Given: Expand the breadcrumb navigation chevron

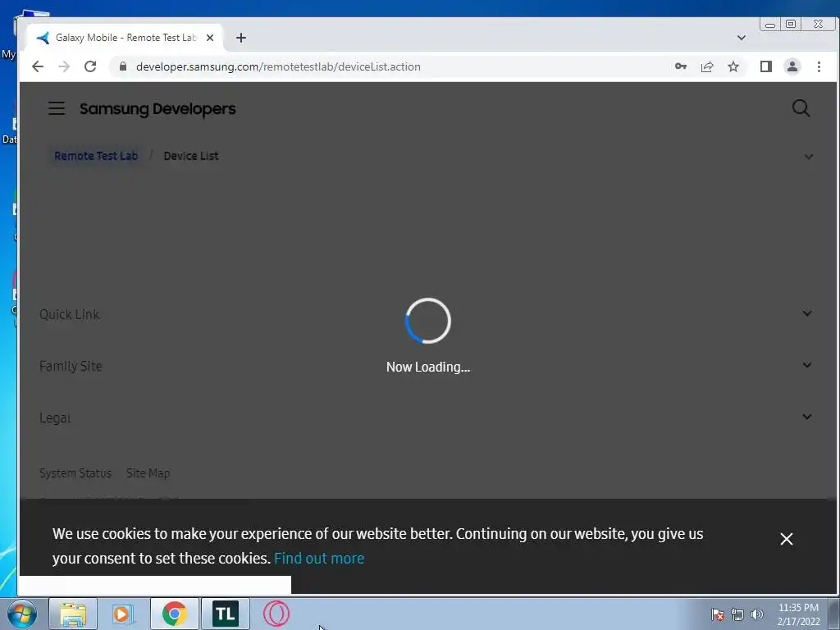Looking at the screenshot, I should coord(809,157).
